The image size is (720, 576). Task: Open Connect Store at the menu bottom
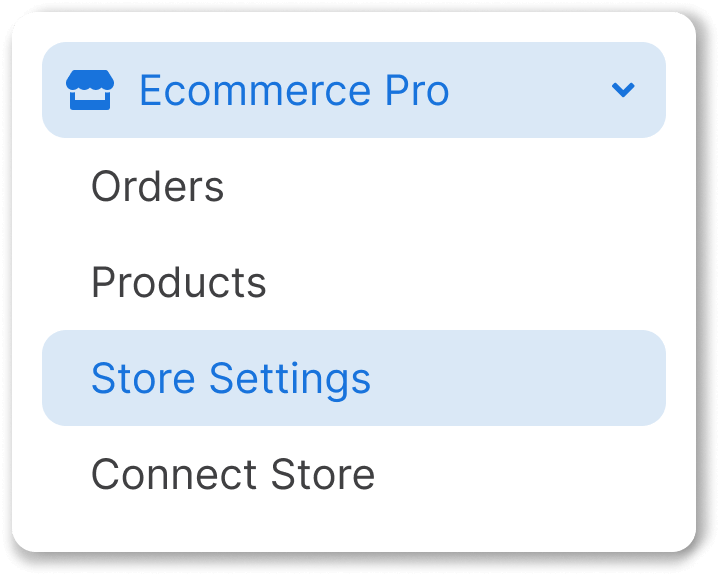(x=233, y=474)
